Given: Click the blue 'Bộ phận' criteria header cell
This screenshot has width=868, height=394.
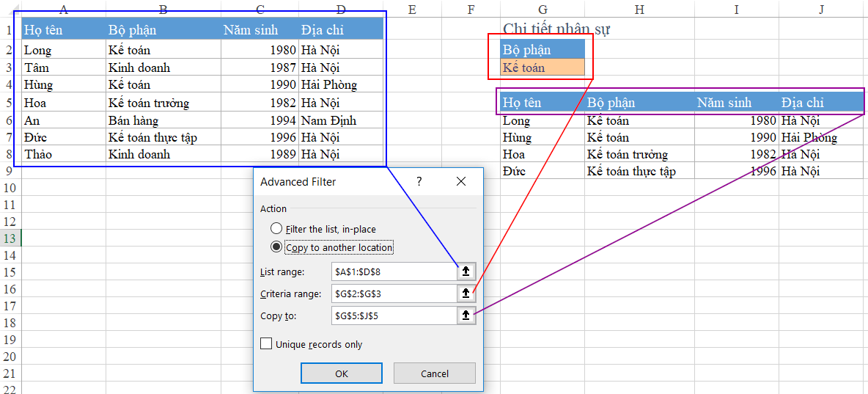Looking at the screenshot, I should (x=542, y=50).
